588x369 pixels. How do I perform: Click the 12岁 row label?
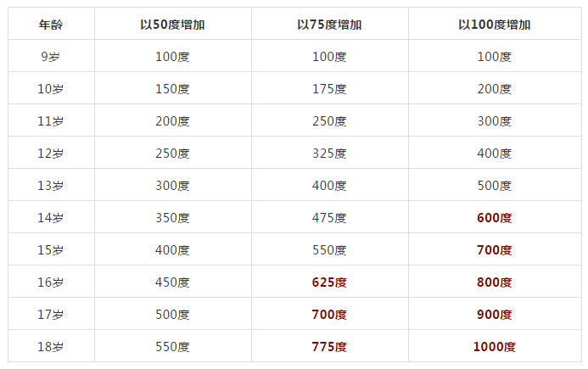click(x=51, y=154)
